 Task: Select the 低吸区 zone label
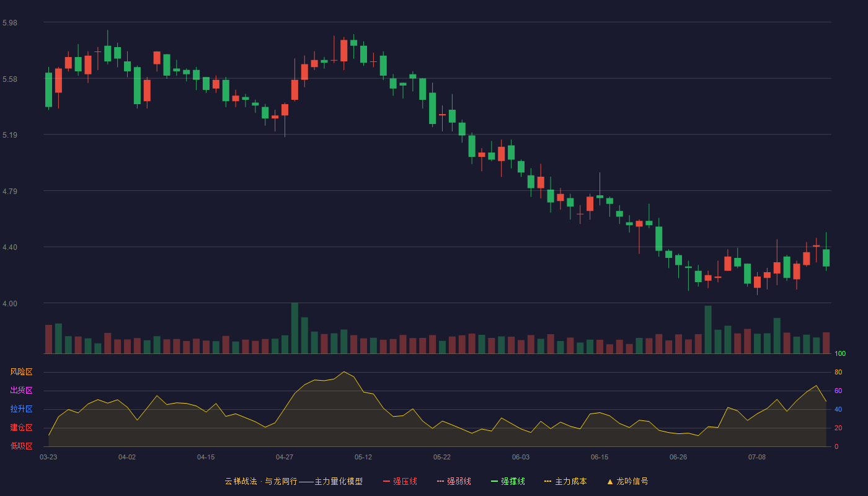(21, 446)
